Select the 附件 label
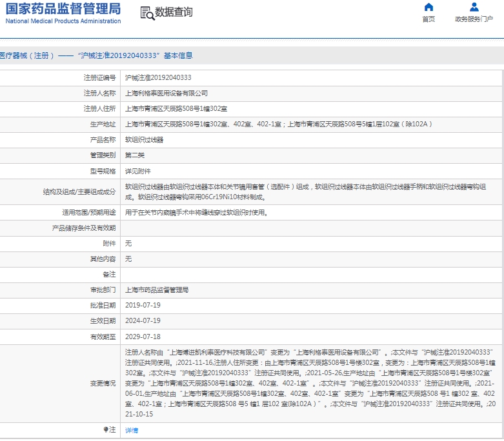 (109, 244)
